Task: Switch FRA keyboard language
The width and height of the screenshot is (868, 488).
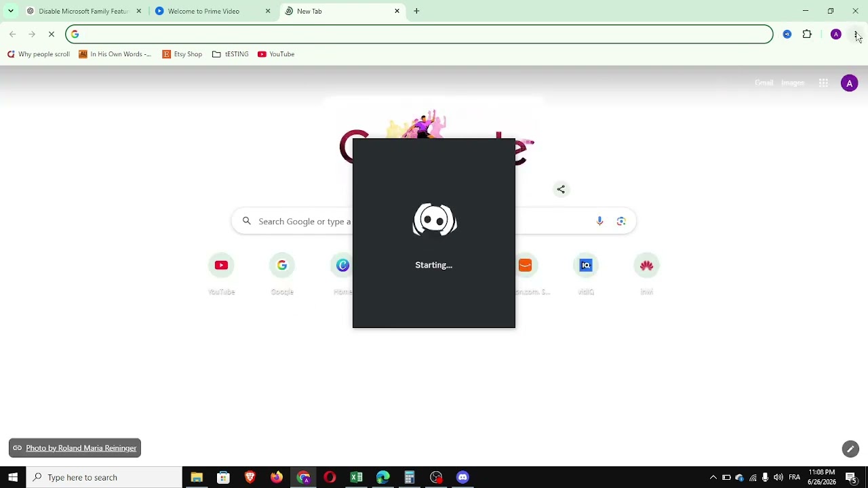Action: (x=794, y=477)
